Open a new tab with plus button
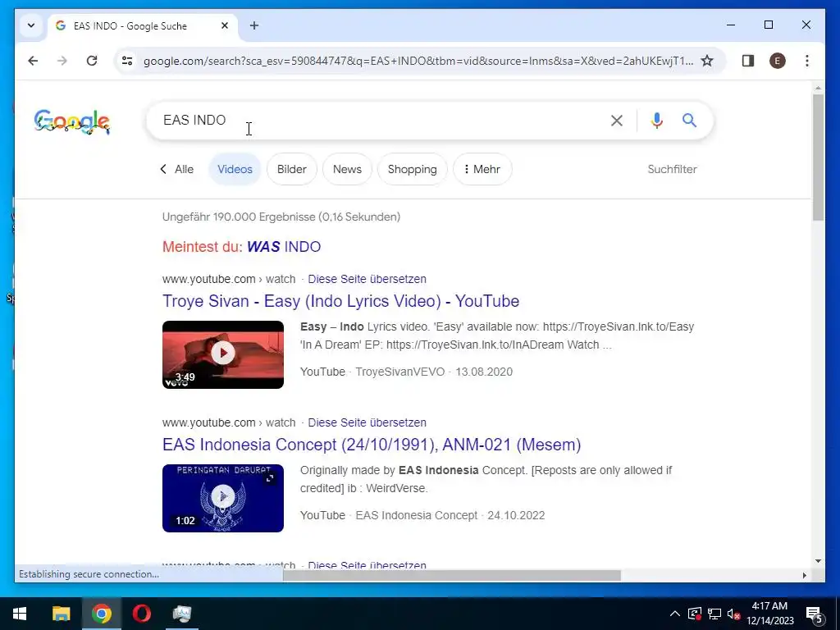Viewport: 840px width, 630px height. (x=254, y=25)
